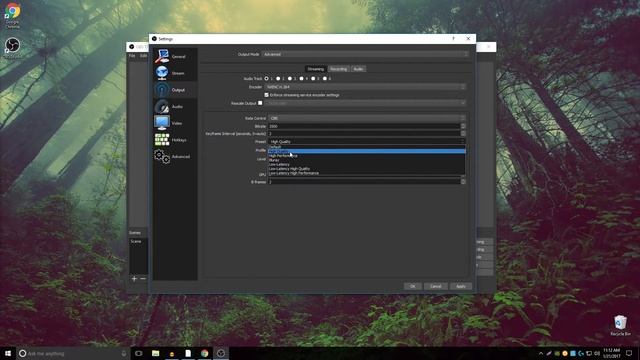This screenshot has width=640, height=360.
Task: Collapse the Preset dropdown showing High Quality
Action: click(x=367, y=142)
